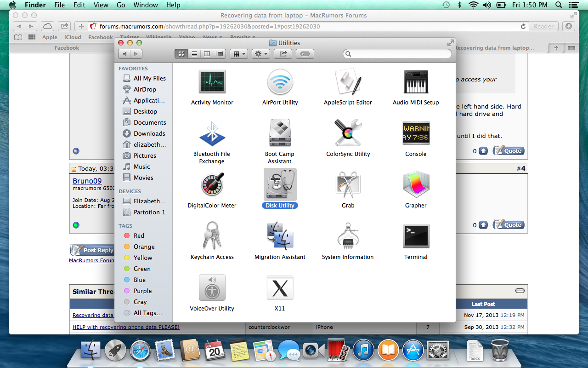Click Post Reply button in Safari
This screenshot has width=588, height=368.
click(92, 250)
